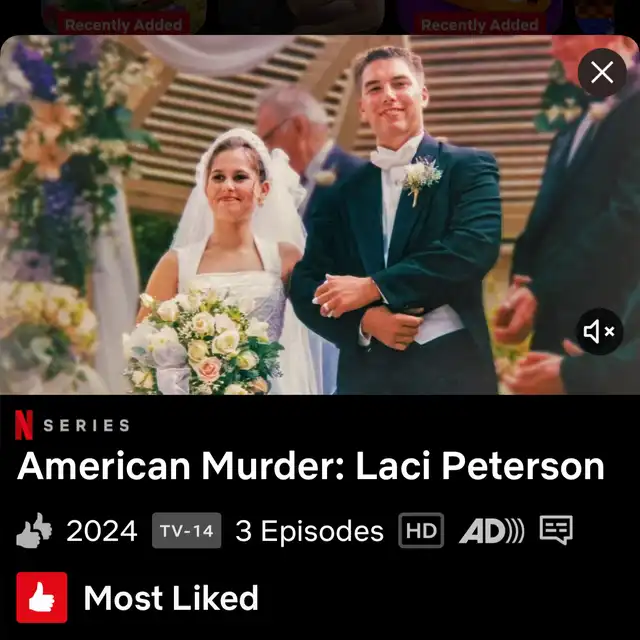The image size is (640, 640).
Task: Tap the wedding photo preview image
Action: pos(320,215)
